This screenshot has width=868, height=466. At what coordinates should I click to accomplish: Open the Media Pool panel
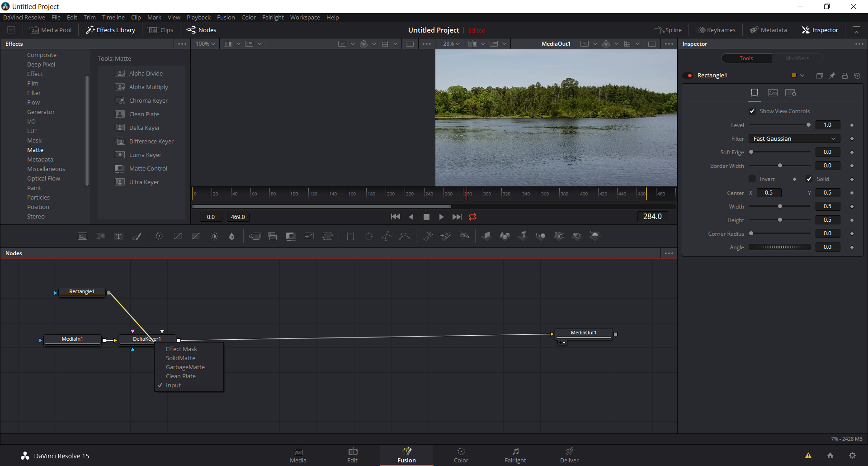coord(51,30)
